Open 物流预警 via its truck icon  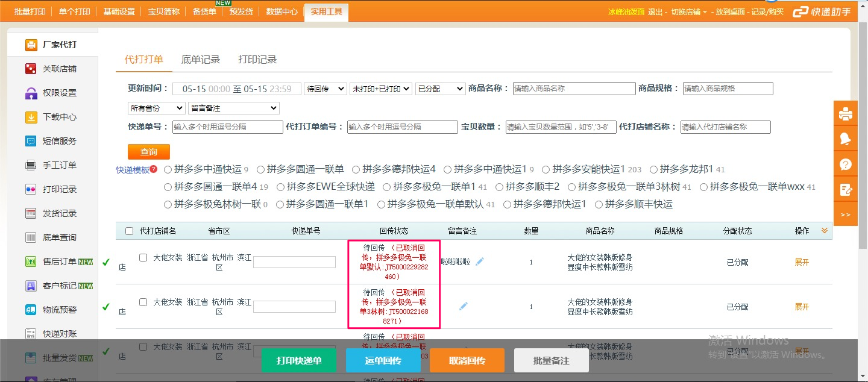tap(31, 310)
